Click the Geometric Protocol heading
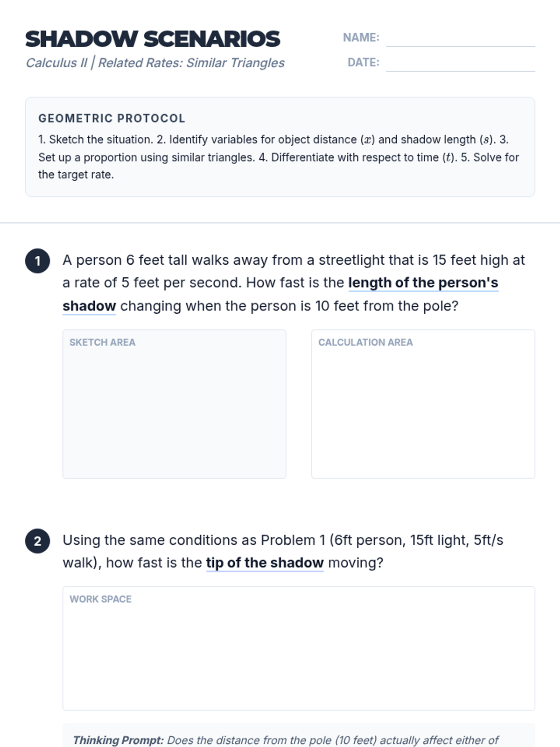 (x=112, y=119)
